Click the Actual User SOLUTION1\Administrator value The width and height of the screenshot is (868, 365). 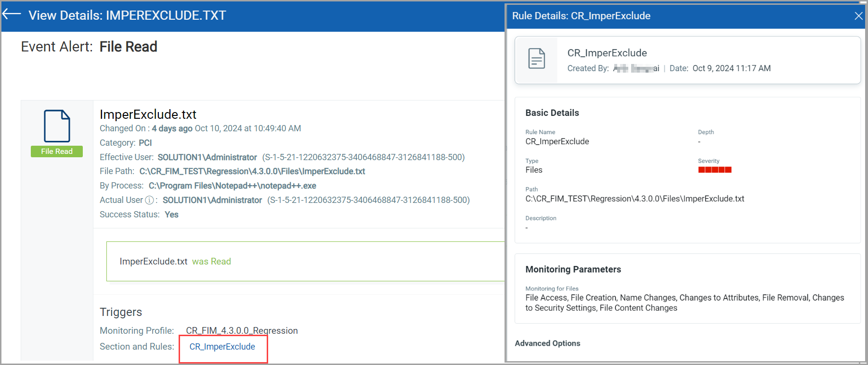(212, 200)
